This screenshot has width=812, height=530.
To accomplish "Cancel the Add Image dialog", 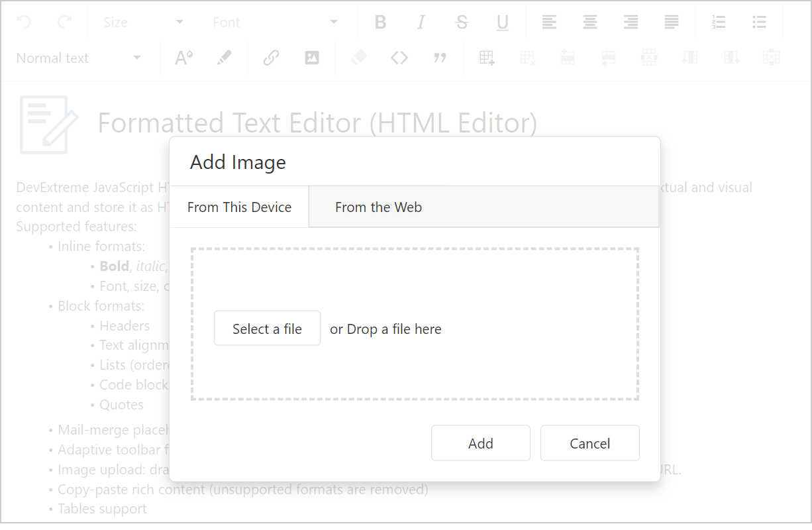I will coord(589,443).
